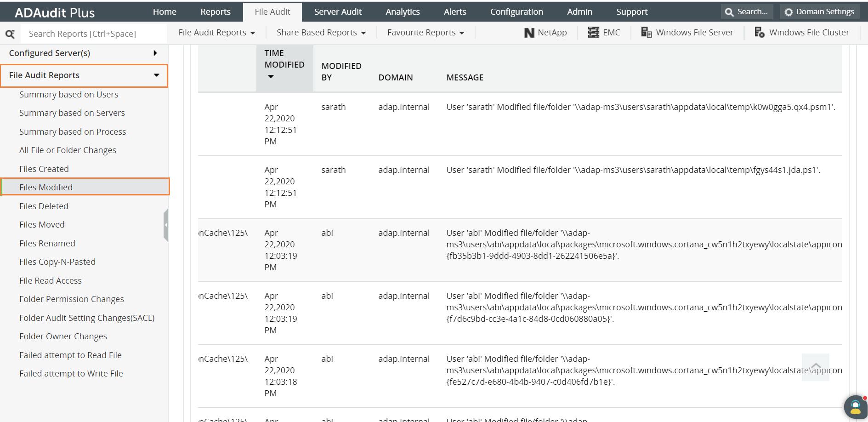Open the chat assistant bubble

pyautogui.click(x=855, y=406)
